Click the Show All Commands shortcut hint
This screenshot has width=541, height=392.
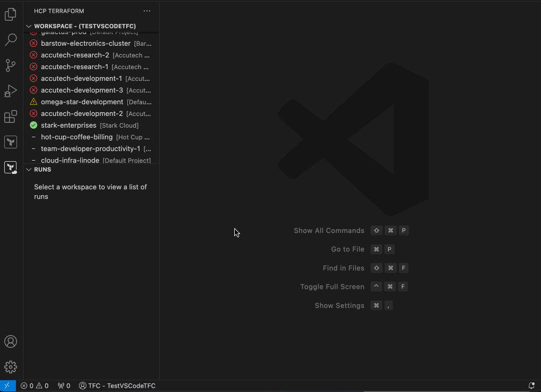point(351,231)
